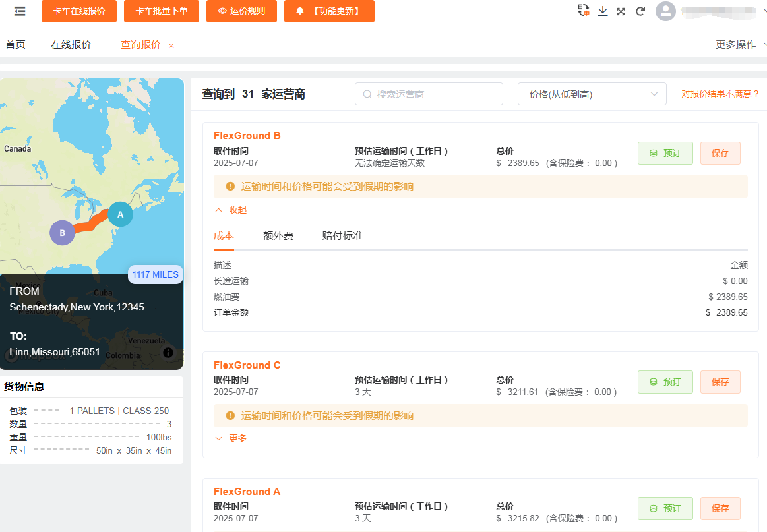Click the 1117 MILES distance badge
Viewport: 767px width, 532px height.
tap(156, 274)
